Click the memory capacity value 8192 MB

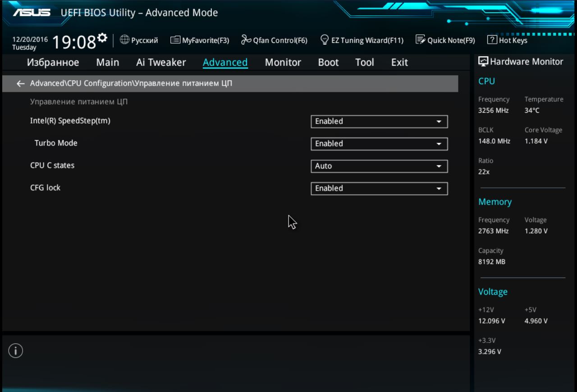492,262
